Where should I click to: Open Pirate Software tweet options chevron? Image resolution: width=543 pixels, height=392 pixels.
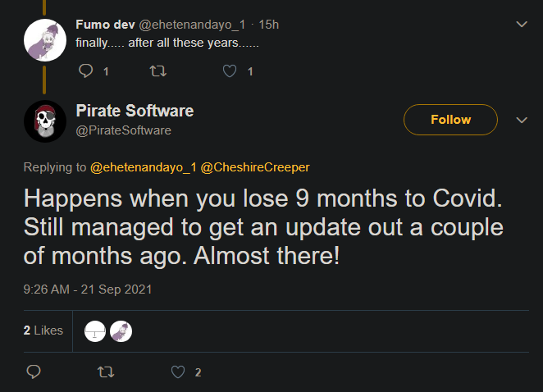point(521,120)
